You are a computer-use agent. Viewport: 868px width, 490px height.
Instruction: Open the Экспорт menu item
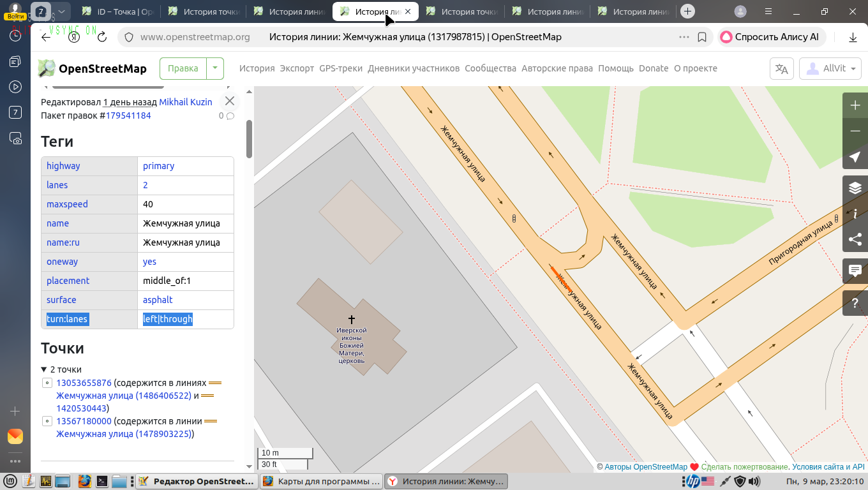point(297,68)
